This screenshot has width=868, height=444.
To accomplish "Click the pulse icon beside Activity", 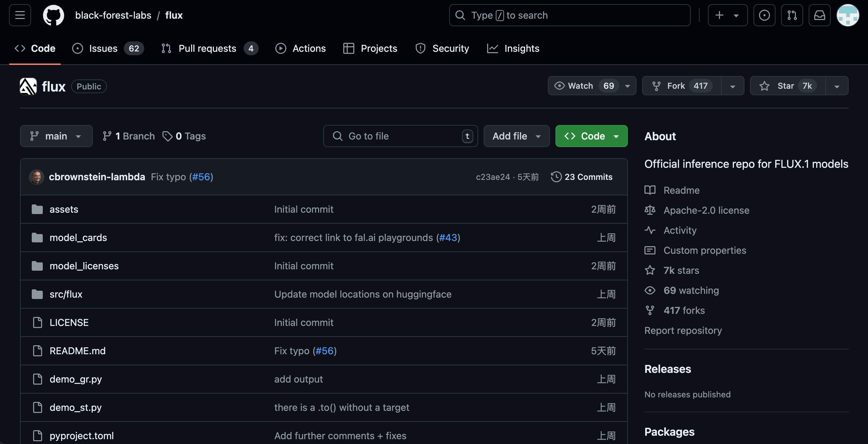I will pos(650,230).
